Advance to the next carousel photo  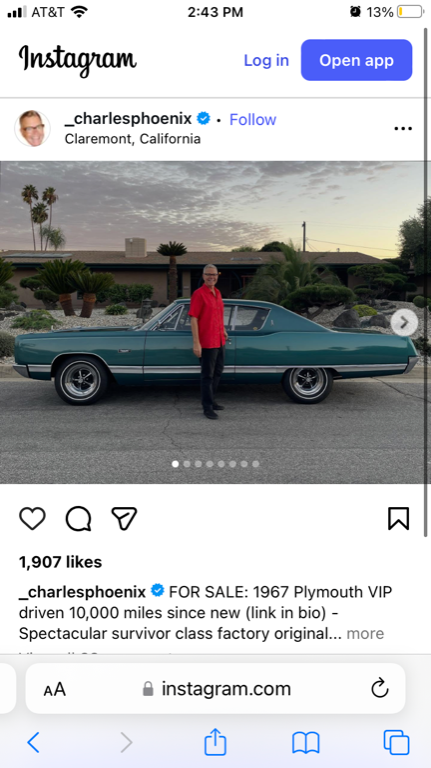pyautogui.click(x=404, y=322)
